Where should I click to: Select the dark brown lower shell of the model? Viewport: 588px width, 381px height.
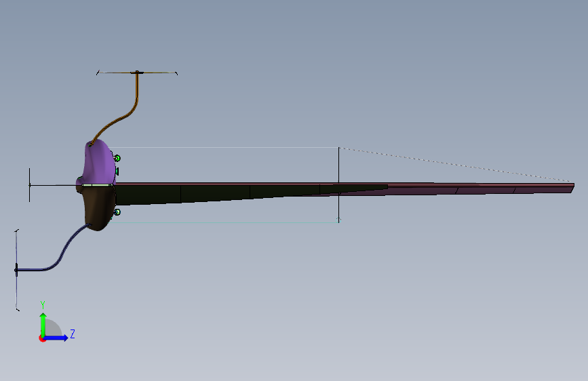coord(98,207)
